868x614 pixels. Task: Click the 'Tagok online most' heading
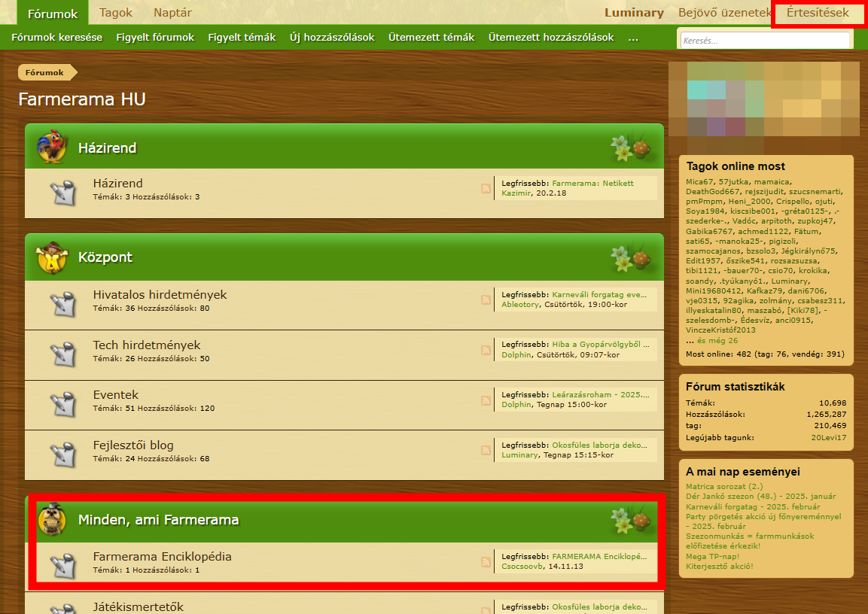click(736, 166)
